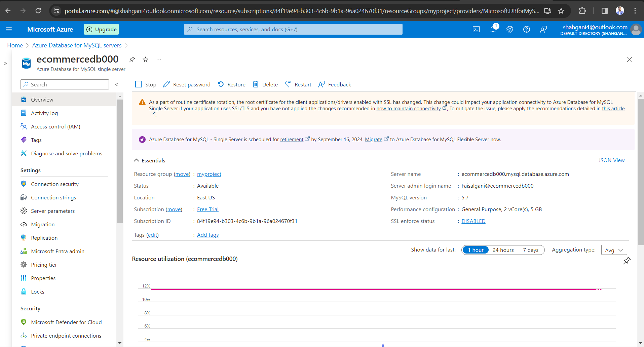Select Overview in the resource menu
Image resolution: width=644 pixels, height=347 pixels.
(64, 100)
